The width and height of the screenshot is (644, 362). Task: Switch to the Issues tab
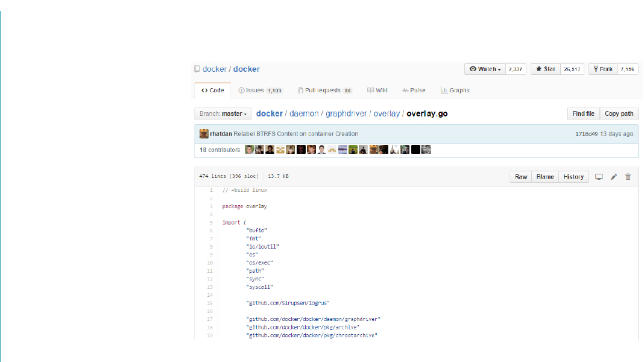[260, 91]
